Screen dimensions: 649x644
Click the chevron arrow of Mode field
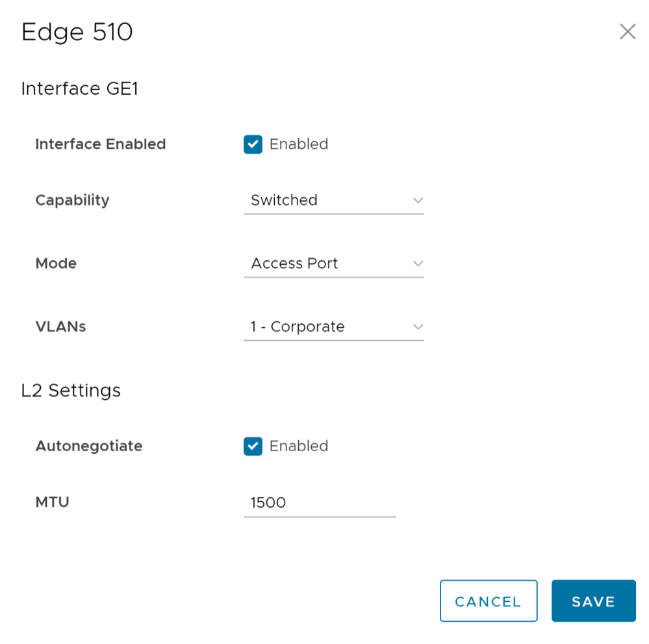(418, 264)
